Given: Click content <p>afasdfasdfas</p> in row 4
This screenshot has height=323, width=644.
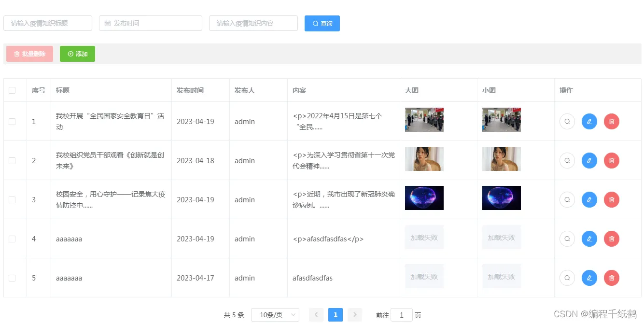Looking at the screenshot, I should [x=328, y=239].
